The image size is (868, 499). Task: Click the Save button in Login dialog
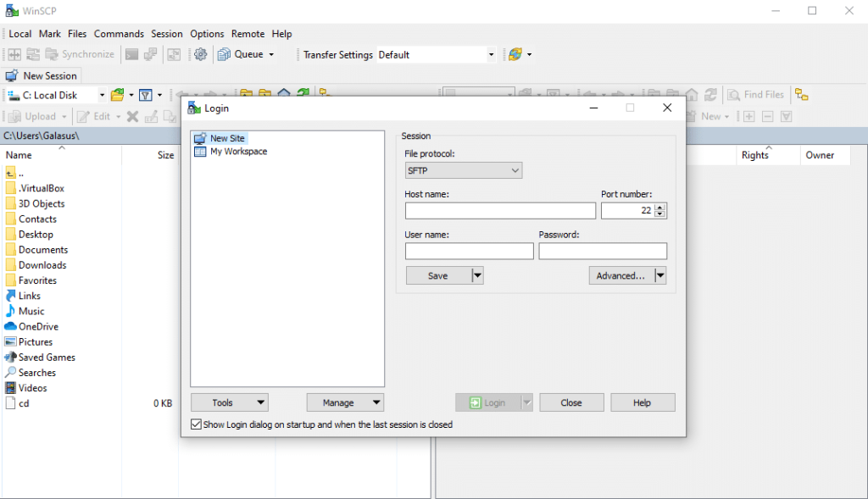(x=438, y=275)
